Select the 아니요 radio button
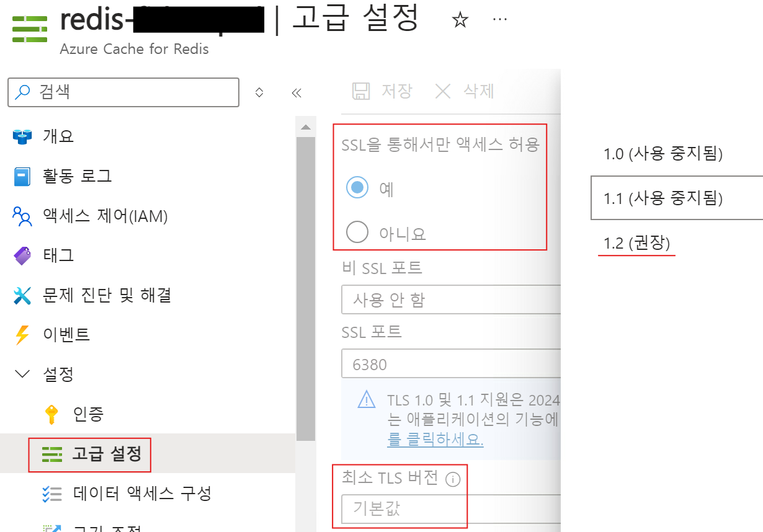763x532 pixels. pos(357,232)
